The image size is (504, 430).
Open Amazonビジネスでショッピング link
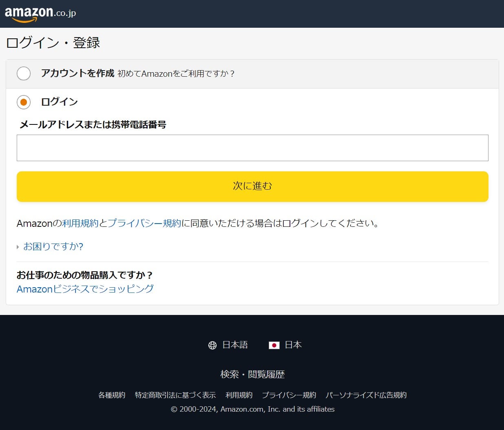point(85,289)
